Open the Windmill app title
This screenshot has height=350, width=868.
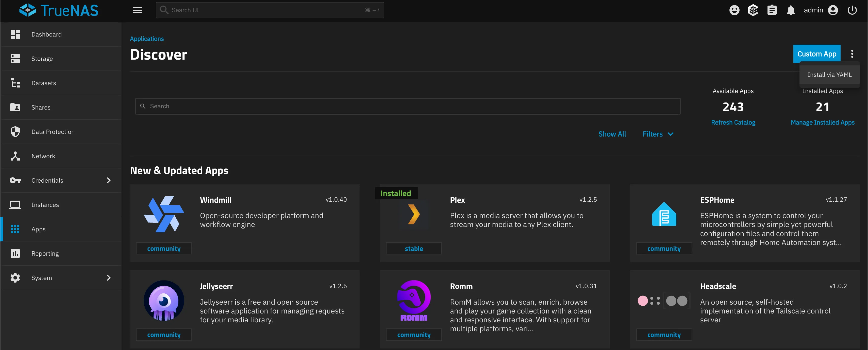click(216, 200)
